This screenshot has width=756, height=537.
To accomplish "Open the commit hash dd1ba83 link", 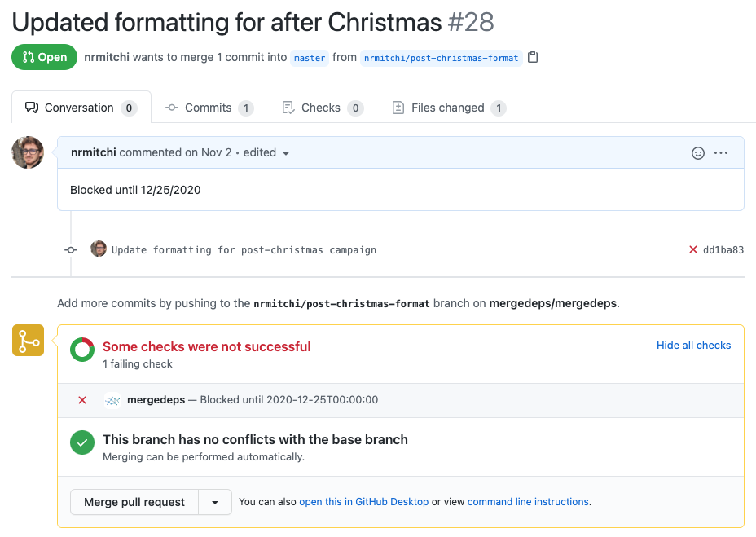I will tap(723, 250).
